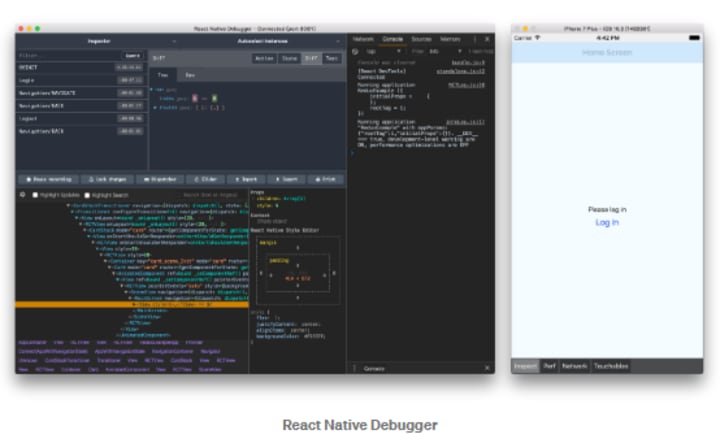
Task: Focus the action filter field
Action: point(69,56)
